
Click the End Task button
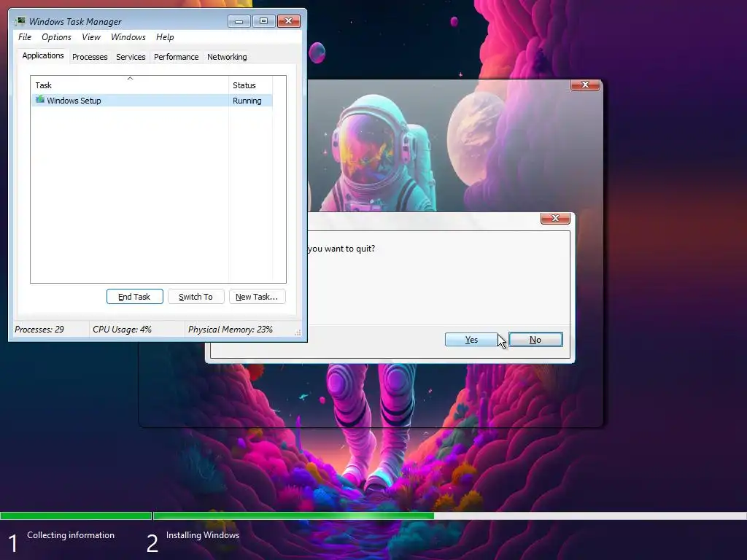click(x=135, y=297)
